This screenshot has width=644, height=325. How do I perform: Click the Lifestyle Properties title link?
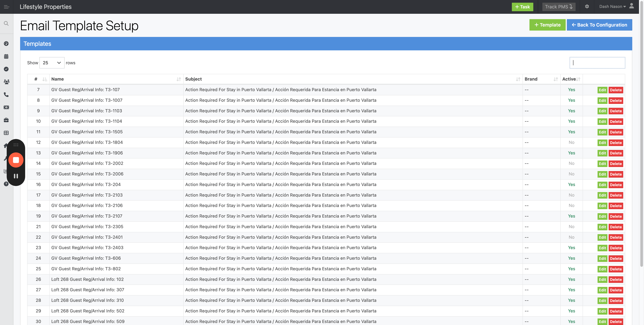coord(45,7)
